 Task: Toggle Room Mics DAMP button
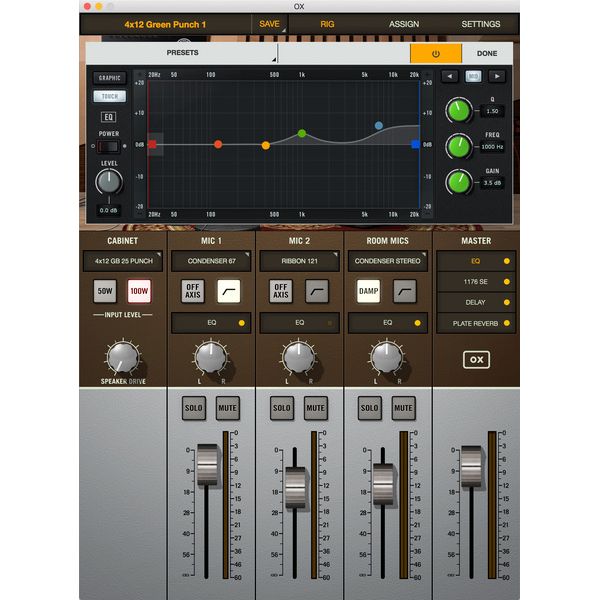click(x=368, y=291)
